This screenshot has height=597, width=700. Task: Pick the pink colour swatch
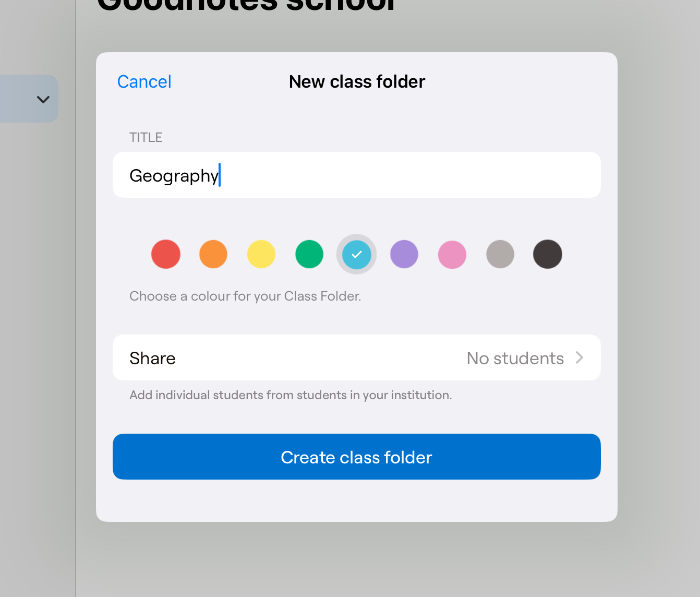pos(452,254)
